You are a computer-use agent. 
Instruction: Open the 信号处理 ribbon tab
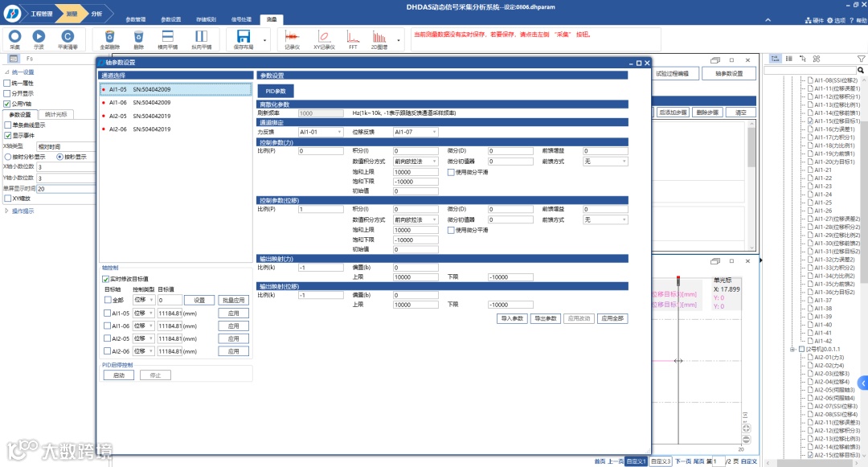point(241,19)
